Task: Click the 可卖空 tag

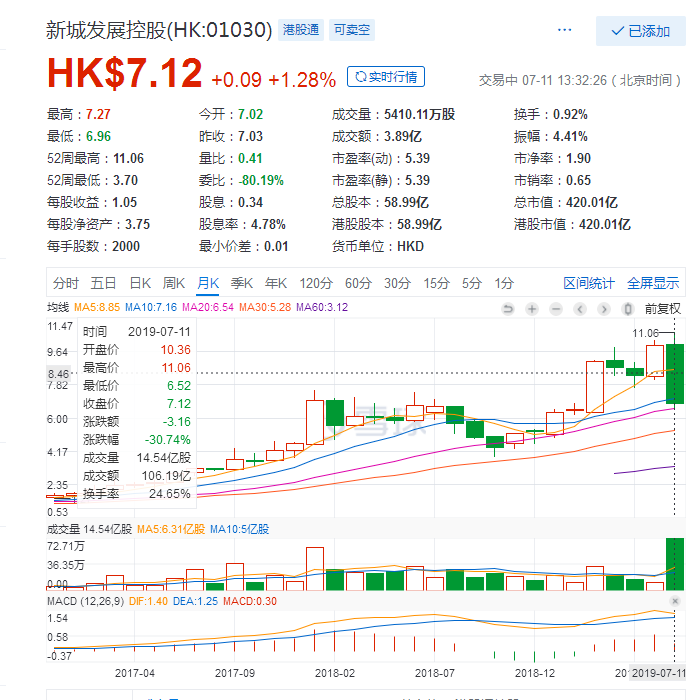Action: (352, 30)
